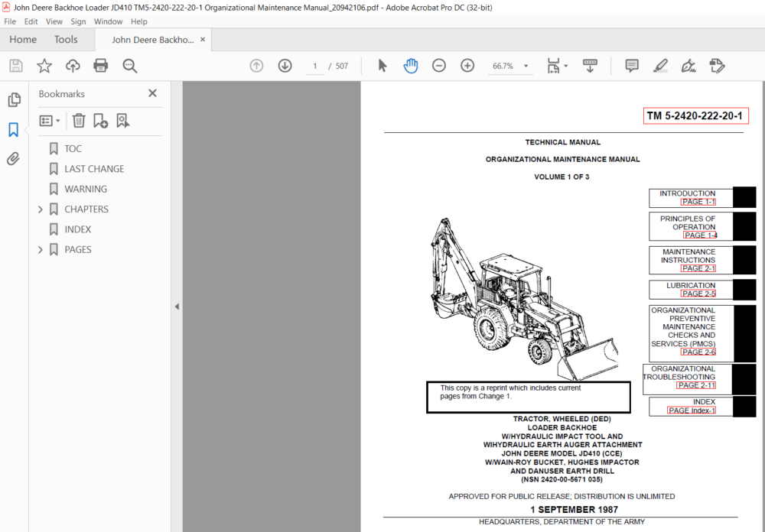Open the Sign menu
Screen dimensions: 765x532
click(x=78, y=21)
